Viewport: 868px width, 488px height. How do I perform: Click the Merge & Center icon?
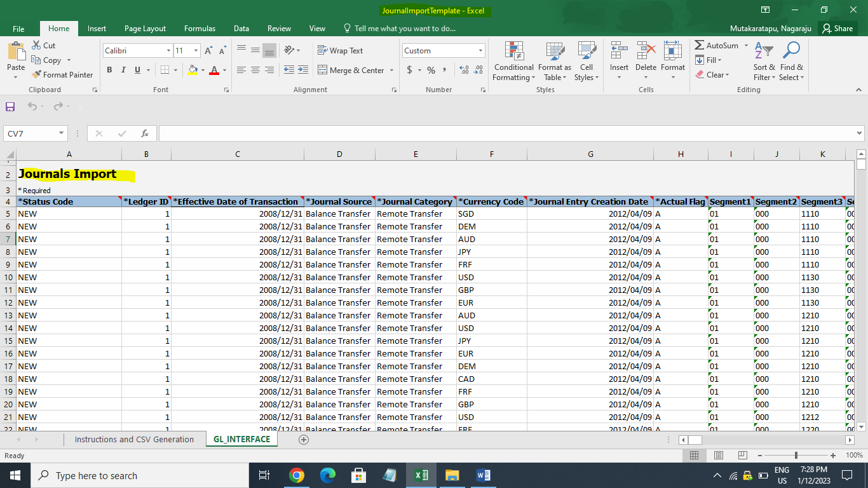[322, 70]
